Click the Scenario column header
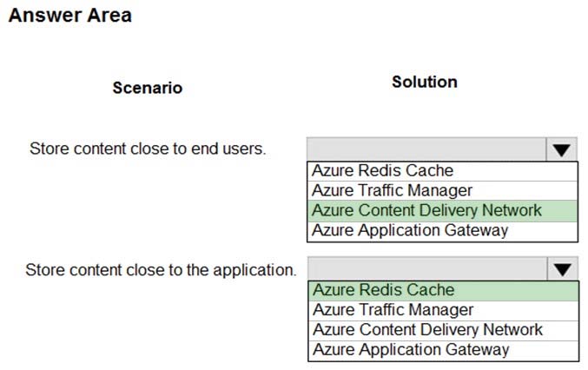Viewport: 588px width, 370px height. pyautogui.click(x=148, y=88)
